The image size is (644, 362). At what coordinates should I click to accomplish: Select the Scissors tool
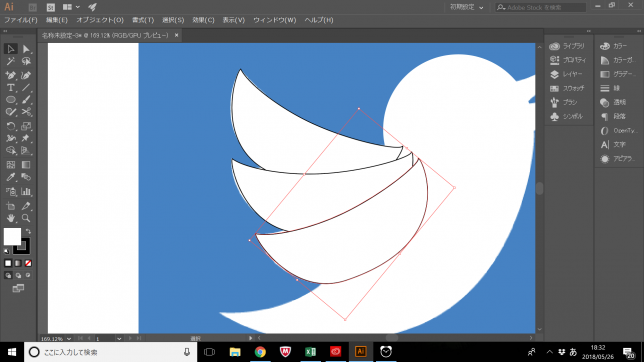click(26, 112)
